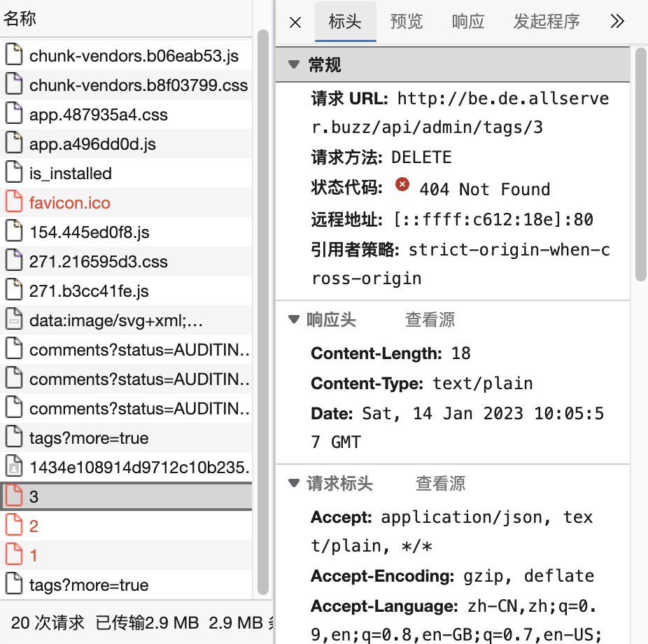Click the 20 次请求 status bar summary
The height and width of the screenshot is (644, 648).
pos(48,623)
